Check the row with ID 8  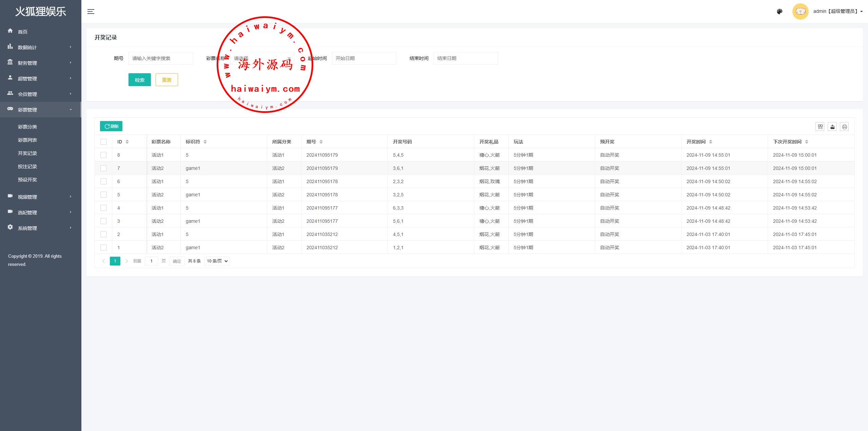103,155
